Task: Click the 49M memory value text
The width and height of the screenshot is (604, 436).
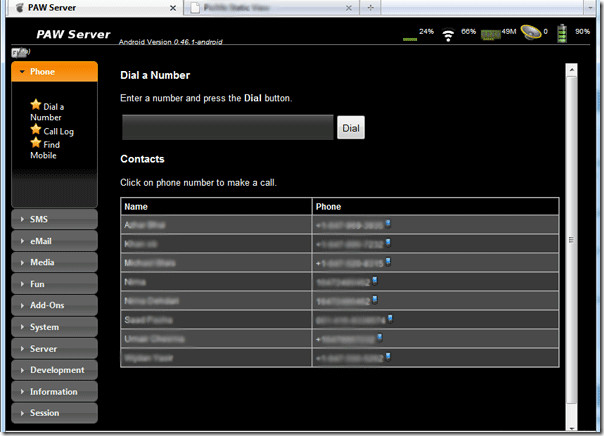Action: pyautogui.click(x=508, y=32)
